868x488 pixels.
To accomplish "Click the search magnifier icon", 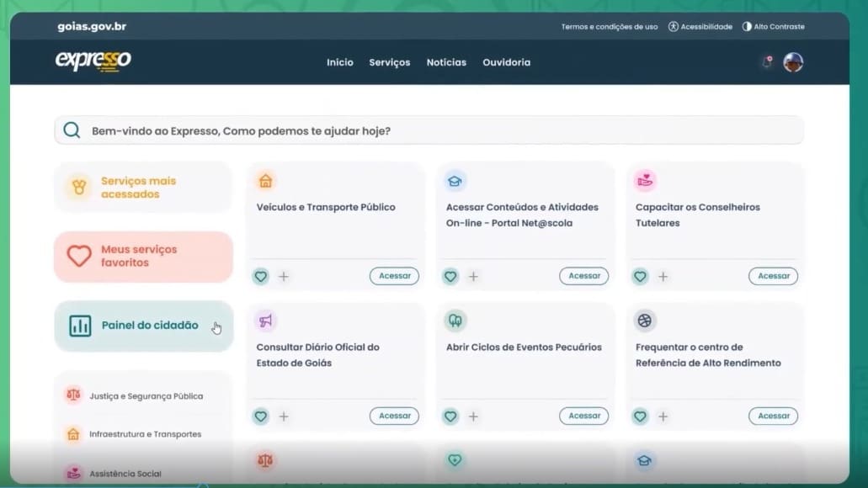I will pyautogui.click(x=72, y=130).
